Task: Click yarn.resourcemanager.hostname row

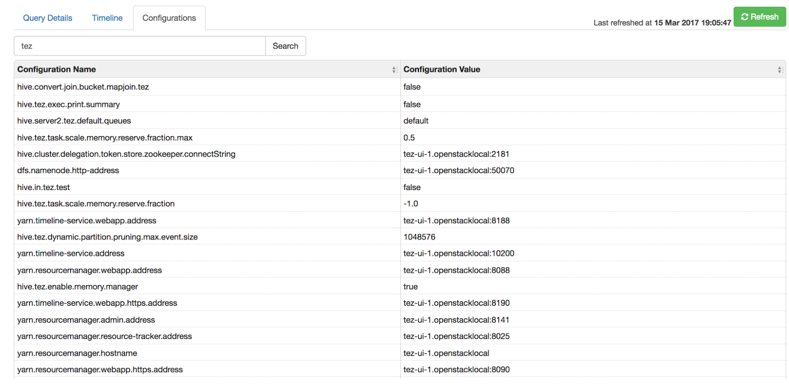Action: pos(400,353)
